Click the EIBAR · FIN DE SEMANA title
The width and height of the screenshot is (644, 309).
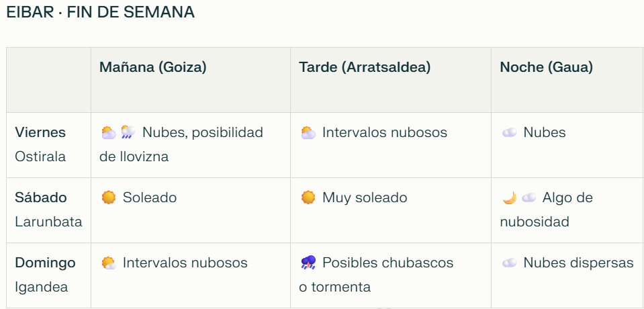coord(100,13)
